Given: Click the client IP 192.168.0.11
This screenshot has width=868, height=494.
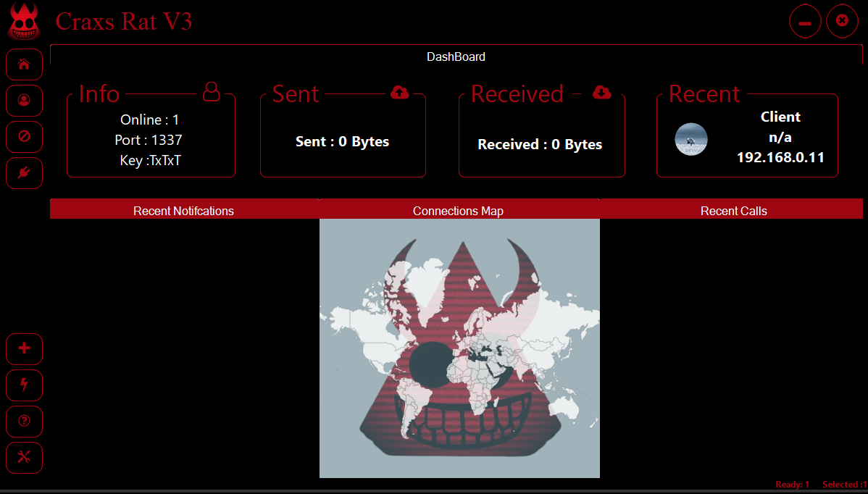Looking at the screenshot, I should click(780, 158).
